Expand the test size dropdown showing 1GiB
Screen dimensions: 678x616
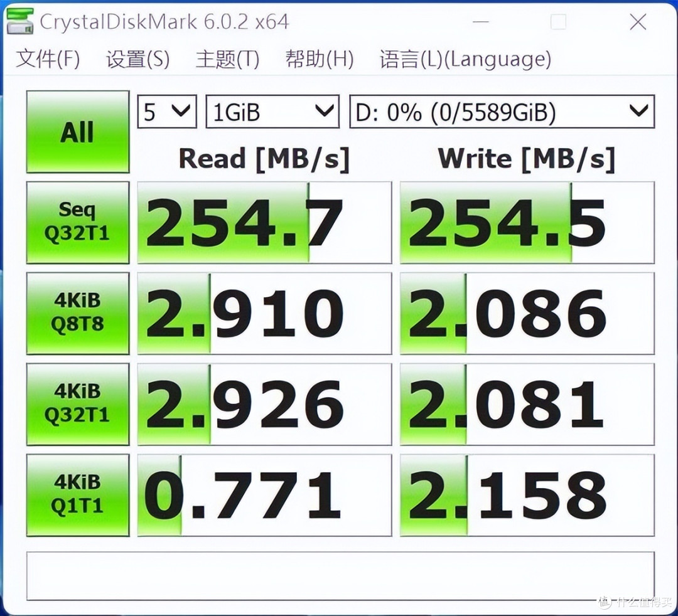tap(272, 112)
